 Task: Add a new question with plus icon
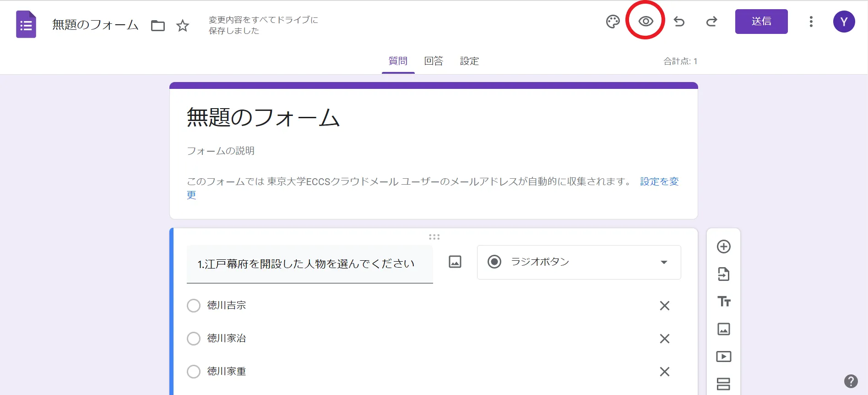pyautogui.click(x=723, y=247)
